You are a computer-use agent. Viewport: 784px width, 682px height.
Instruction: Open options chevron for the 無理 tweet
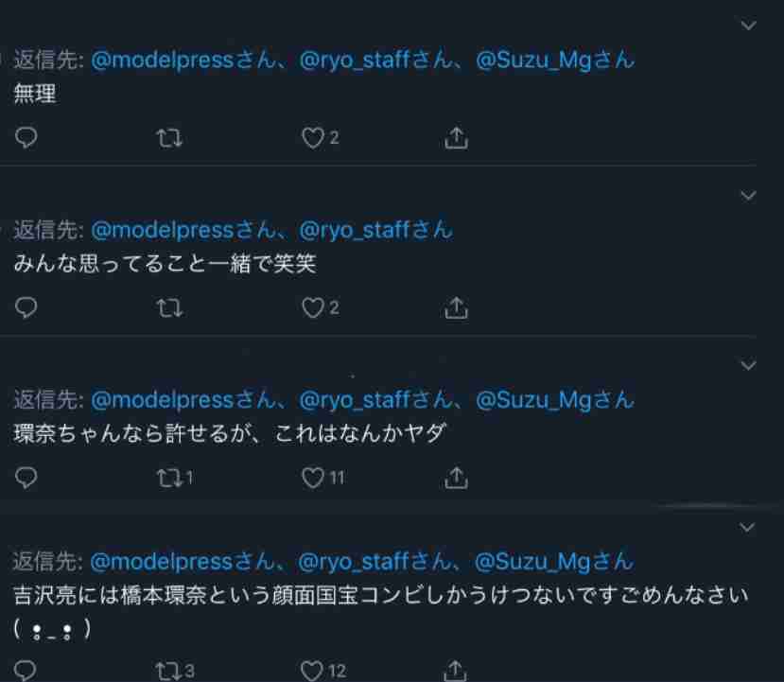pyautogui.click(x=748, y=25)
